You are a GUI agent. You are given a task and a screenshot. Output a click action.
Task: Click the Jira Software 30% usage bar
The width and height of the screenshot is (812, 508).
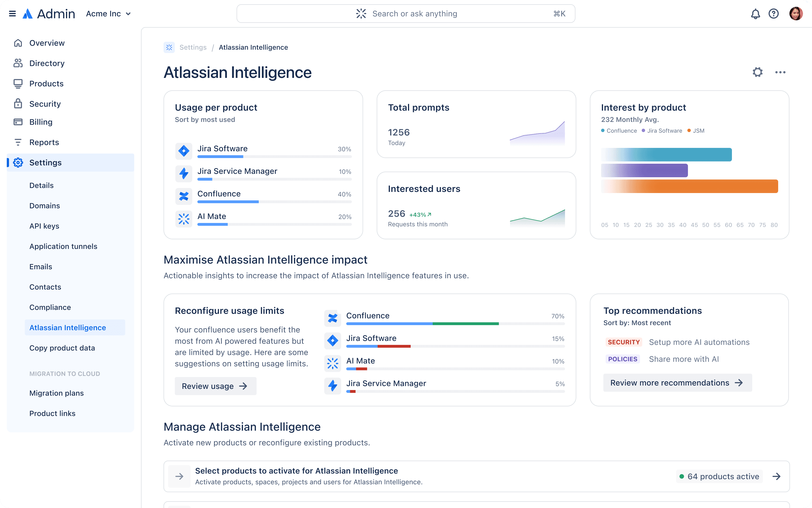pos(274,157)
